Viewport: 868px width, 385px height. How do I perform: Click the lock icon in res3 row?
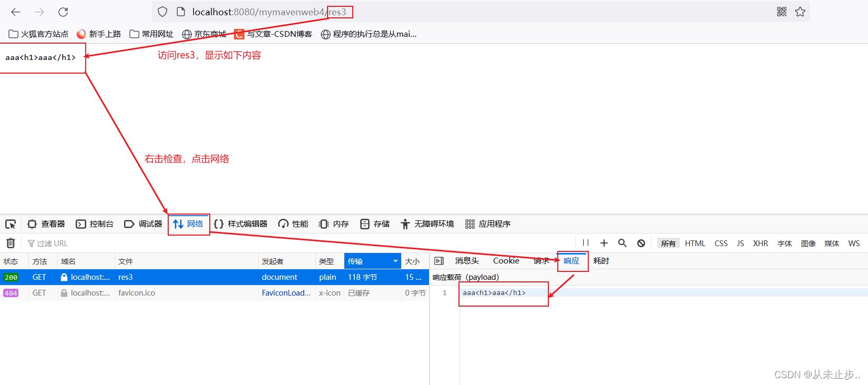click(x=64, y=277)
